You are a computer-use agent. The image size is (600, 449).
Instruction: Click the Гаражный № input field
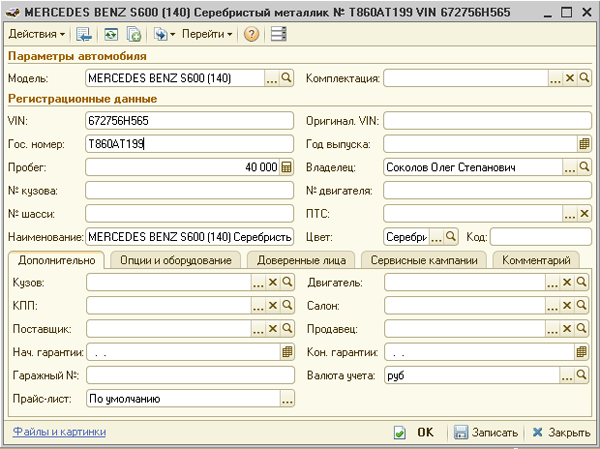(191, 375)
